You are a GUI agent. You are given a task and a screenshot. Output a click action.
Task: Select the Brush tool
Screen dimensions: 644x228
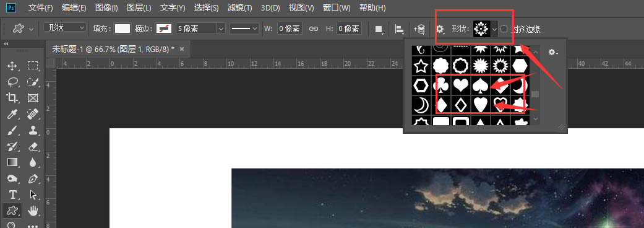(12, 130)
